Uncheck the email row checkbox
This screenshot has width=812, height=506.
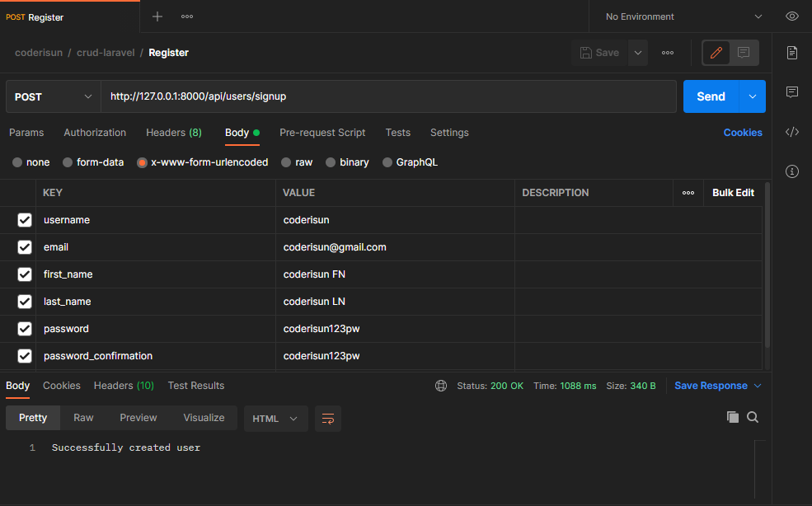25,247
